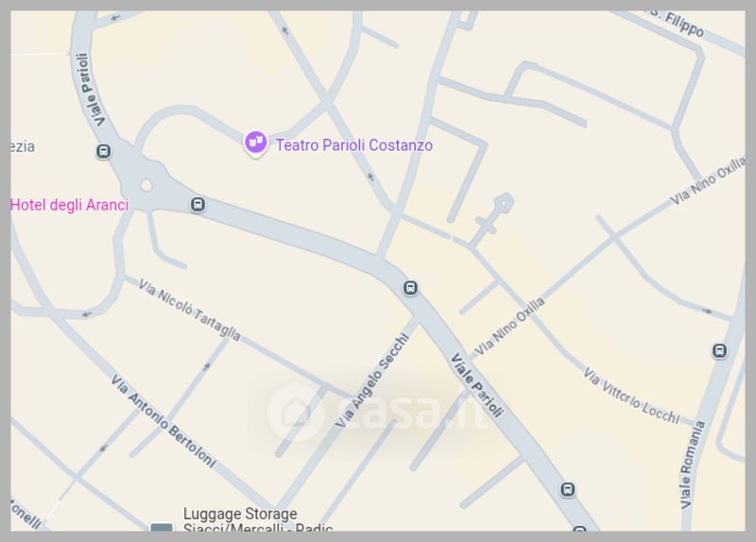Click bus stop icon on Viale Romania
The image size is (756, 542).
(x=719, y=350)
